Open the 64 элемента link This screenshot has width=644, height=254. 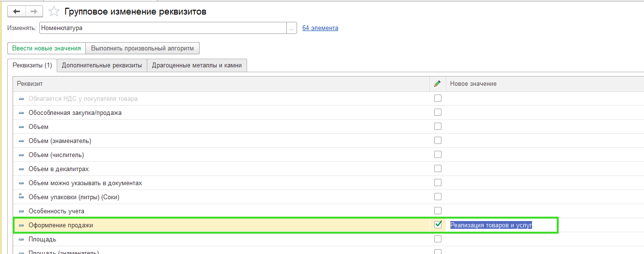320,28
